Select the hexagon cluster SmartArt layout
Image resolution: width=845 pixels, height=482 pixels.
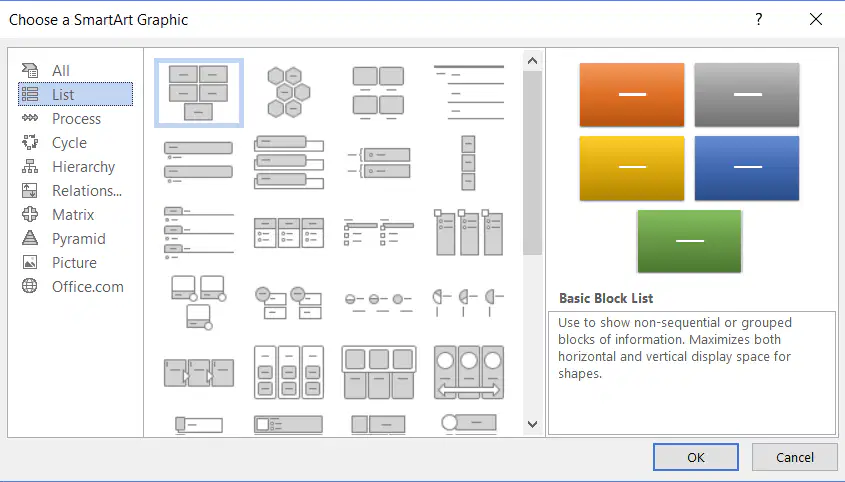[288, 92]
